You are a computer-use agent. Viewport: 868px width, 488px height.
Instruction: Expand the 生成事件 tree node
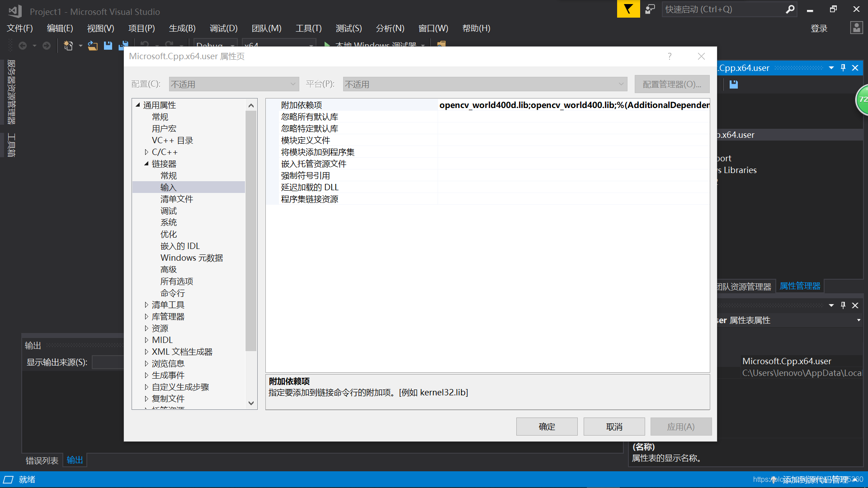146,375
